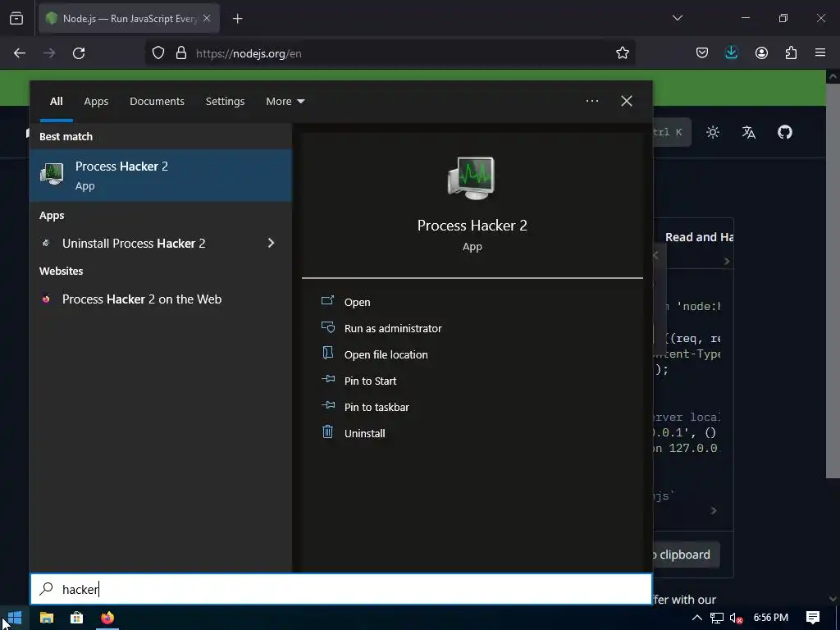
Task: Click the Uninstall trash icon
Action: coord(327,431)
